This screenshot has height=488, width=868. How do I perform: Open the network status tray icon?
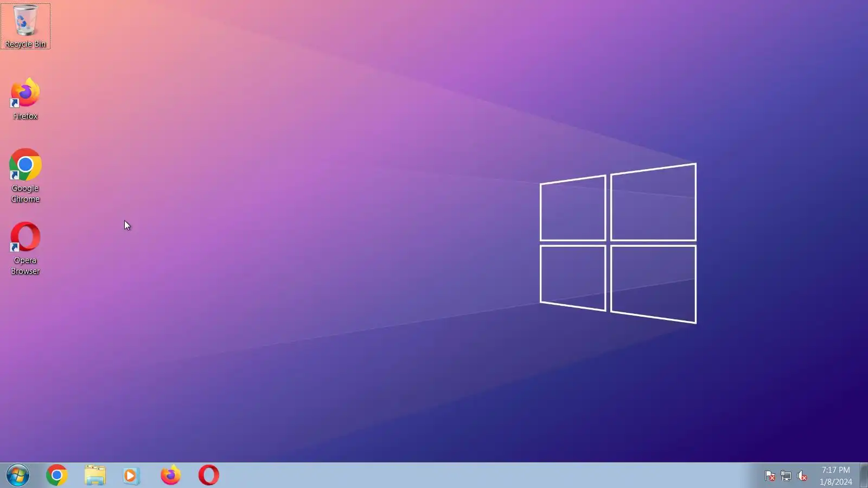(x=786, y=476)
